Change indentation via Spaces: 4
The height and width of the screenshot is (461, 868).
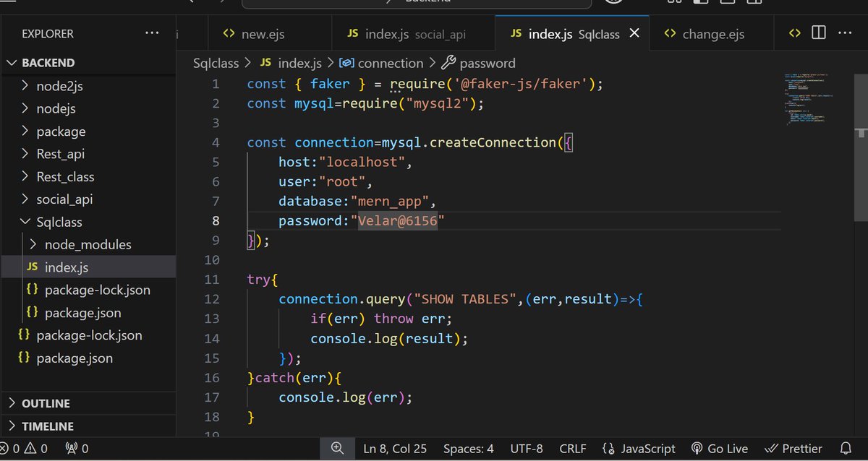[469, 449]
